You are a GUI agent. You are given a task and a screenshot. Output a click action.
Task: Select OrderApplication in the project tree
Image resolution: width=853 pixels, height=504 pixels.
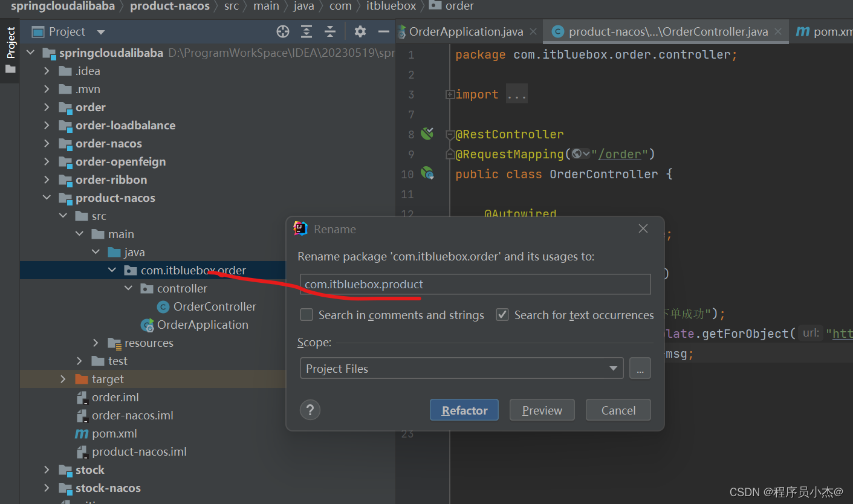pos(203,325)
